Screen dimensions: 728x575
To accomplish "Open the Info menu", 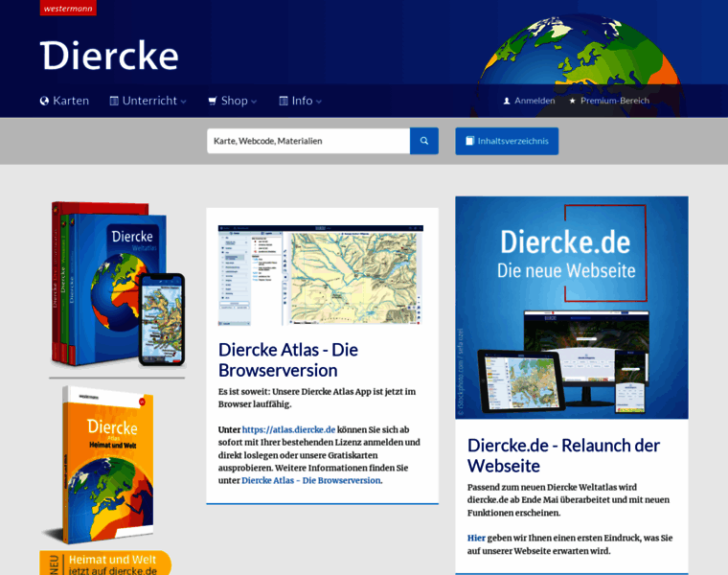I will [x=302, y=101].
